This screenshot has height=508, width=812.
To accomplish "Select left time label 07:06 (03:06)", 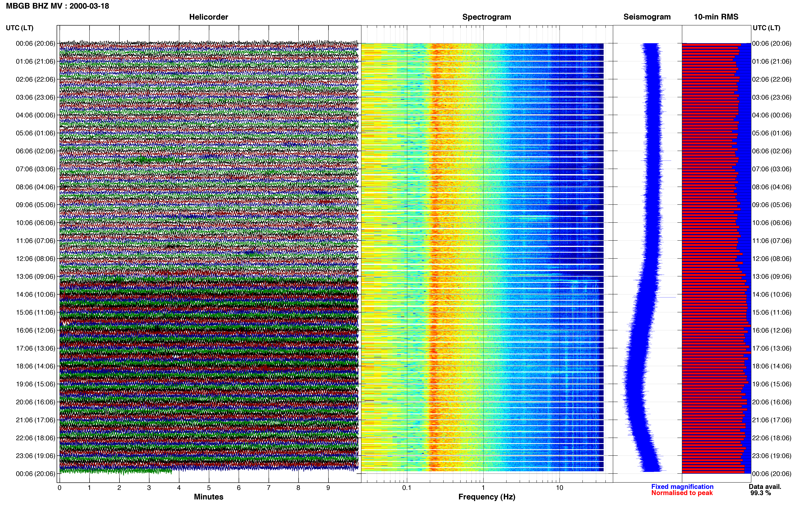I will (36, 169).
